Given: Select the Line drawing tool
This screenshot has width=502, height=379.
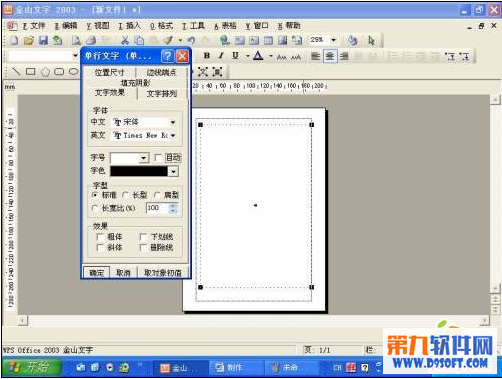Looking at the screenshot, I should point(16,71).
